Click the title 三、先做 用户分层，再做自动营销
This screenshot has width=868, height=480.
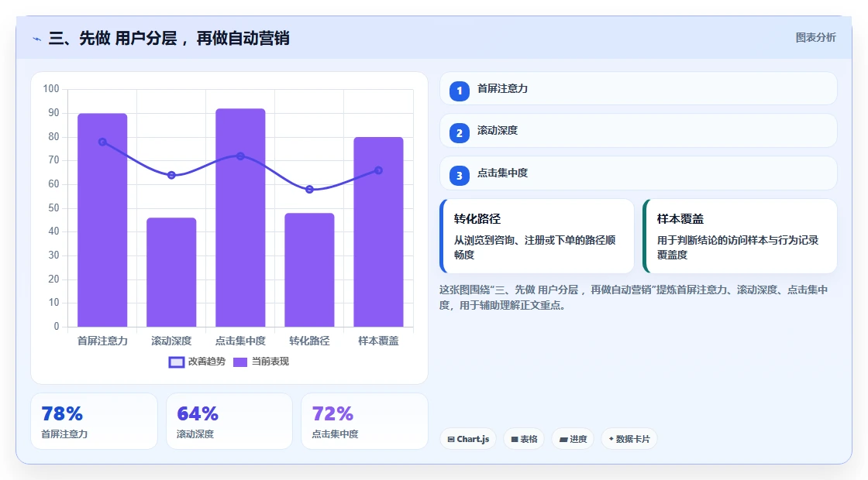click(169, 38)
